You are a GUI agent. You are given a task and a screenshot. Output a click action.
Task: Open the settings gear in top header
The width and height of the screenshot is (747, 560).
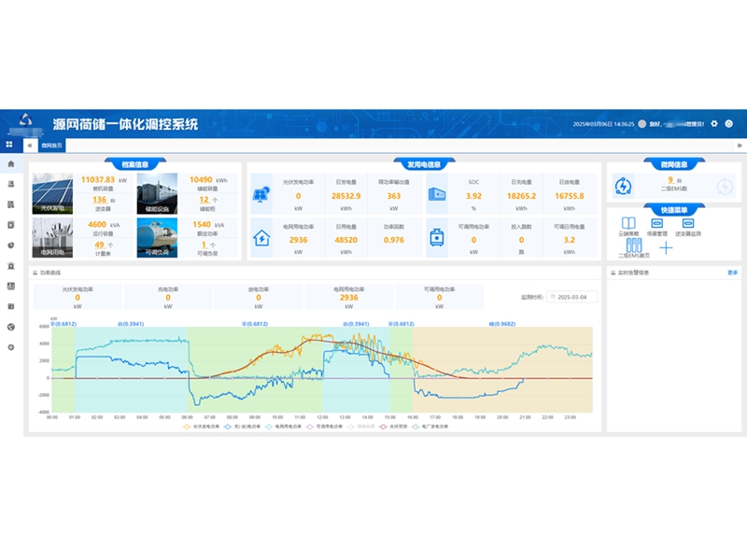tap(714, 123)
